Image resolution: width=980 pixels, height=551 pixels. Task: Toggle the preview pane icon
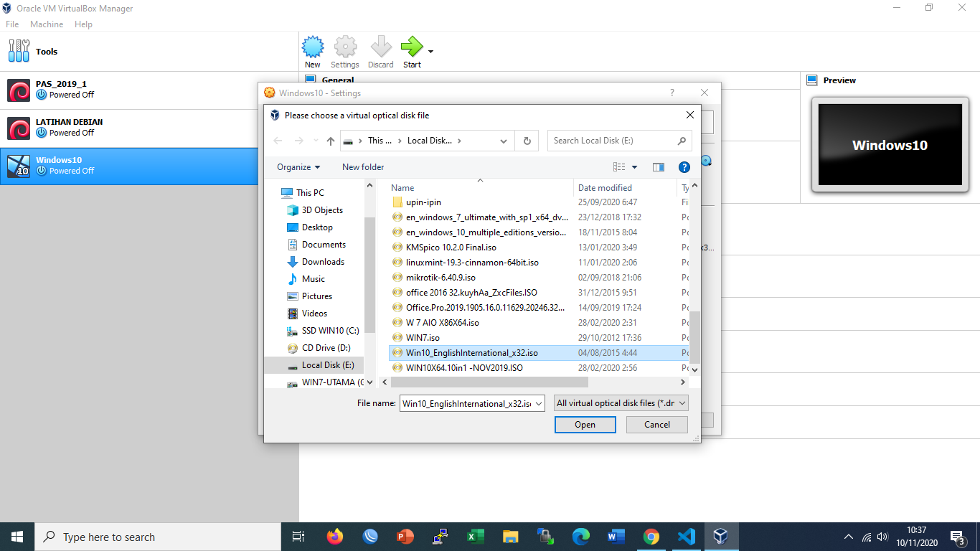(659, 167)
